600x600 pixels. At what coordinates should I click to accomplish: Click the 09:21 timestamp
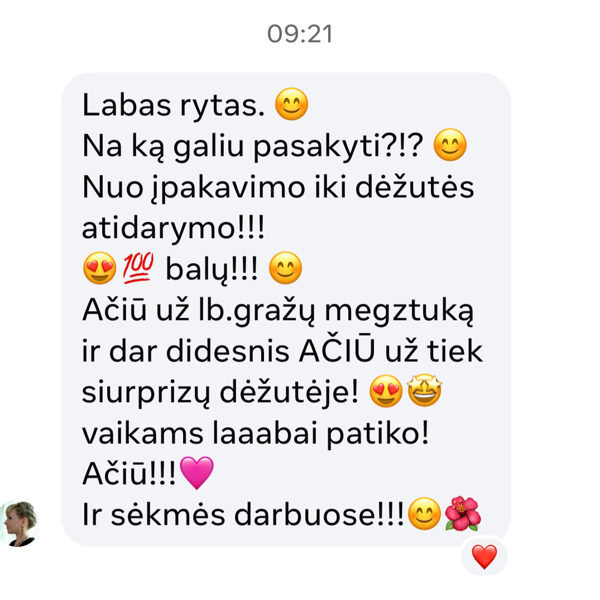coord(300,34)
